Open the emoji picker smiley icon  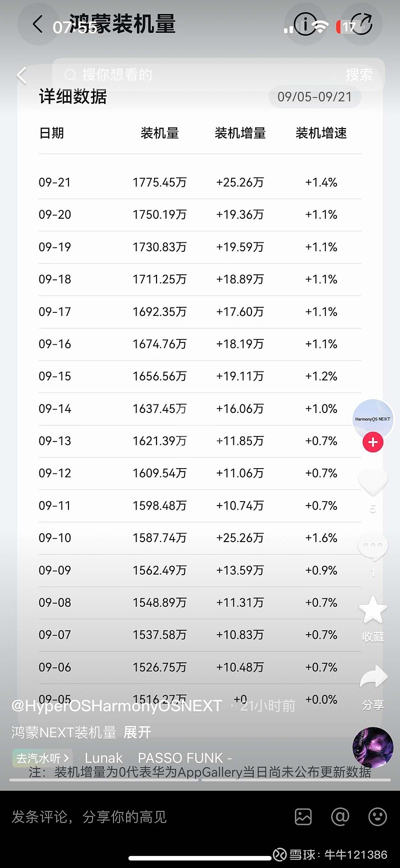377,817
